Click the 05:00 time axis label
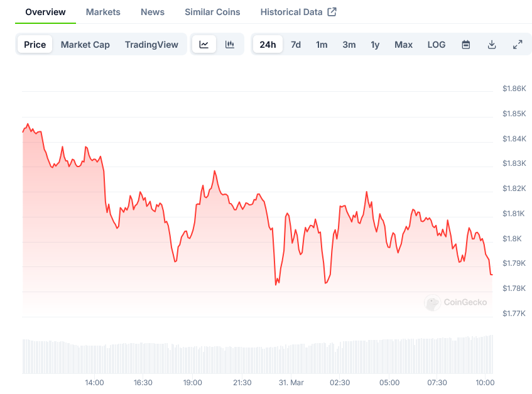The image size is (532, 394). pos(389,383)
